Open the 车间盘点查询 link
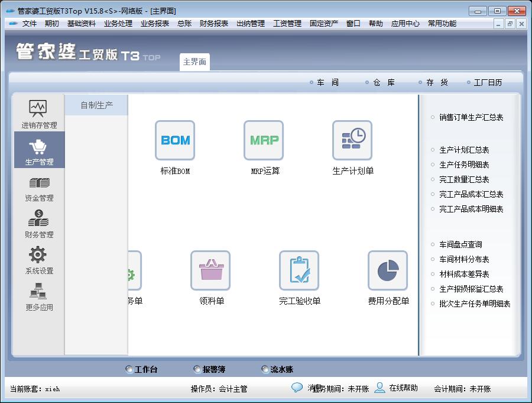532x403 pixels. coord(460,244)
